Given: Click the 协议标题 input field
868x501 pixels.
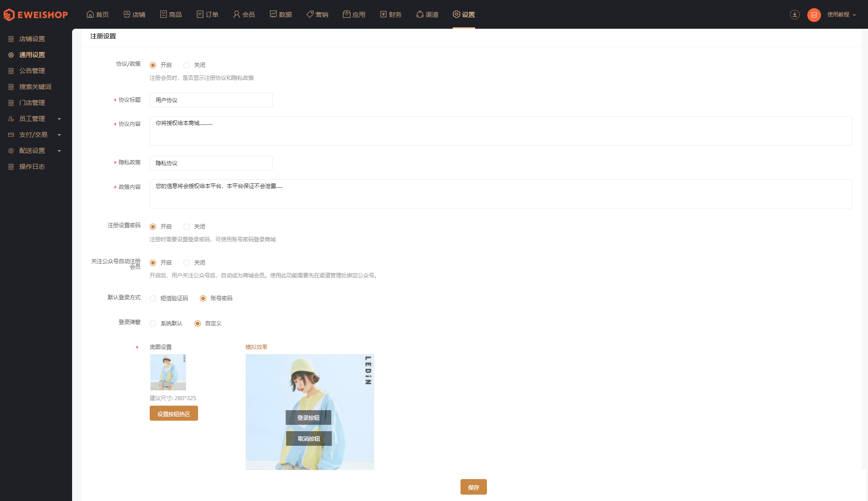Looking at the screenshot, I should (x=211, y=100).
